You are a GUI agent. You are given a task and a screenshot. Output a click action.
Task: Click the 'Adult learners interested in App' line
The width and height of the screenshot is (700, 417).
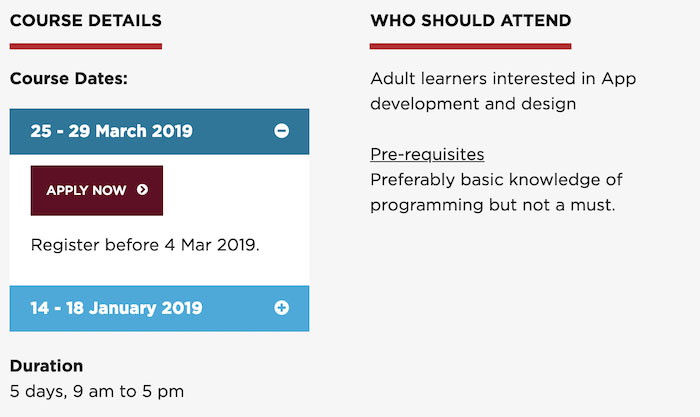503,78
